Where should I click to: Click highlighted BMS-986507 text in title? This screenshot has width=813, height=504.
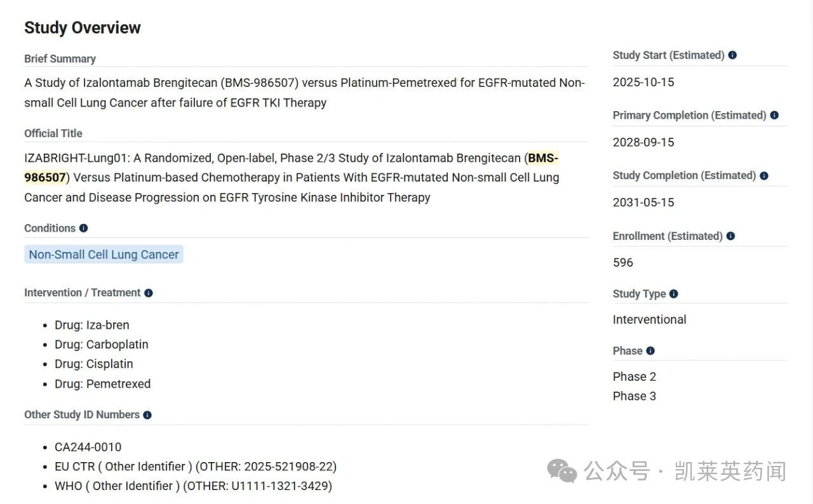coord(543,158)
